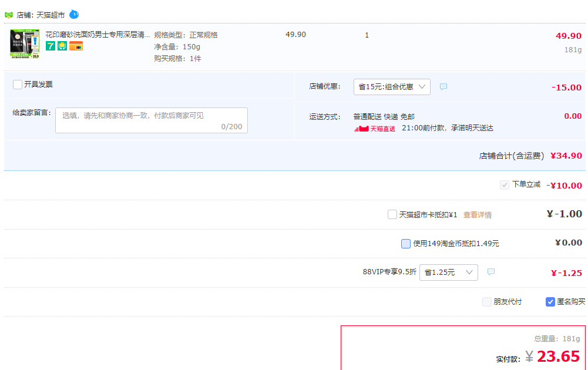Screen dimensions: 588x370
Task: Click the orange credit card badge icon
Action: (76, 46)
